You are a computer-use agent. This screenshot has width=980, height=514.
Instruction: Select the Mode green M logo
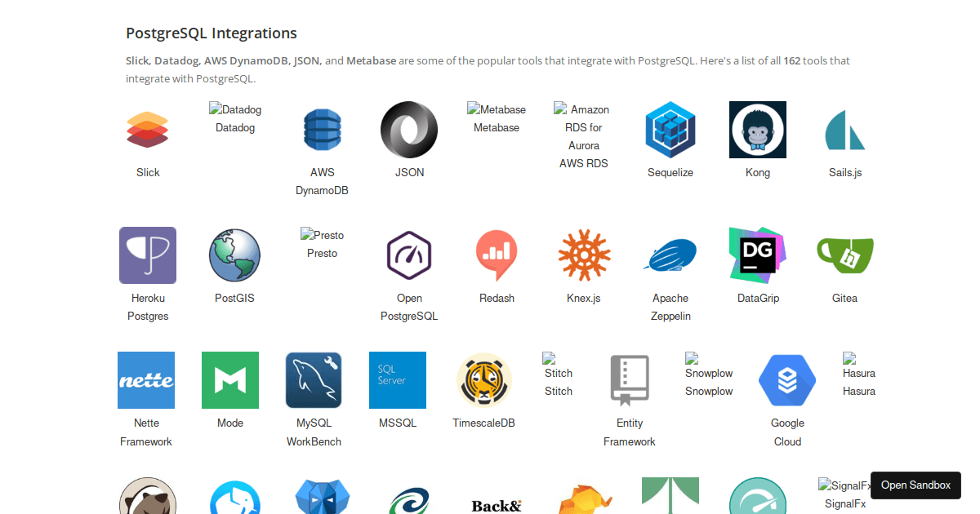(x=229, y=379)
